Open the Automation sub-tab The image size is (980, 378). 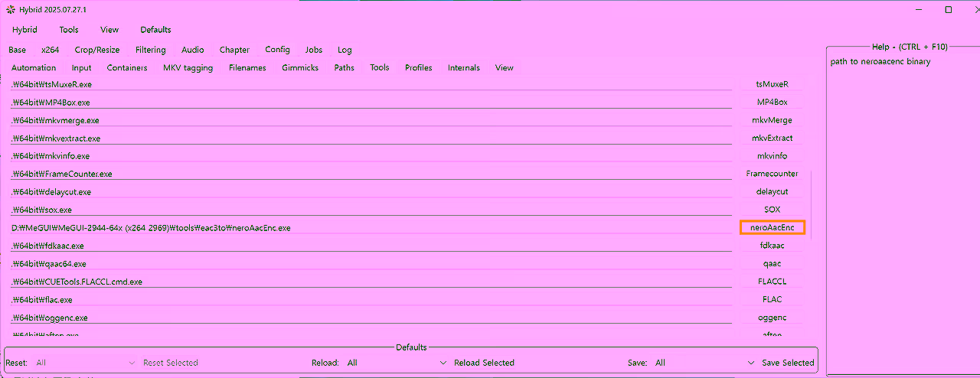pos(34,68)
